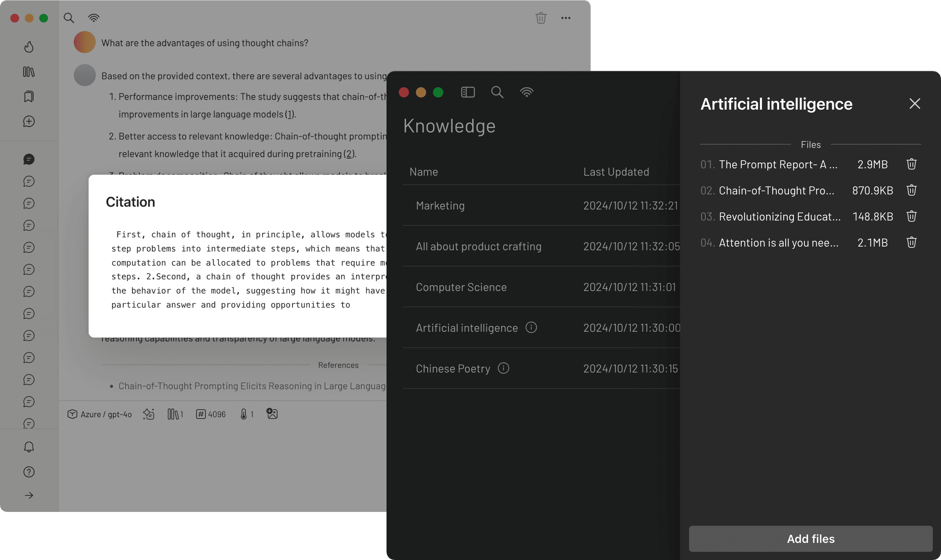Click Add files button in knowledge panel
The width and height of the screenshot is (941, 560).
[x=811, y=539]
